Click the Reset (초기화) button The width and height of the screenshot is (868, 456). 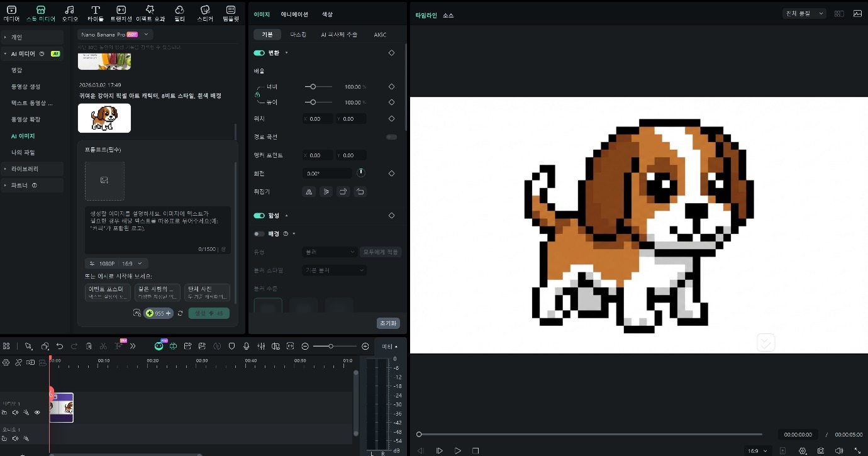pos(388,323)
